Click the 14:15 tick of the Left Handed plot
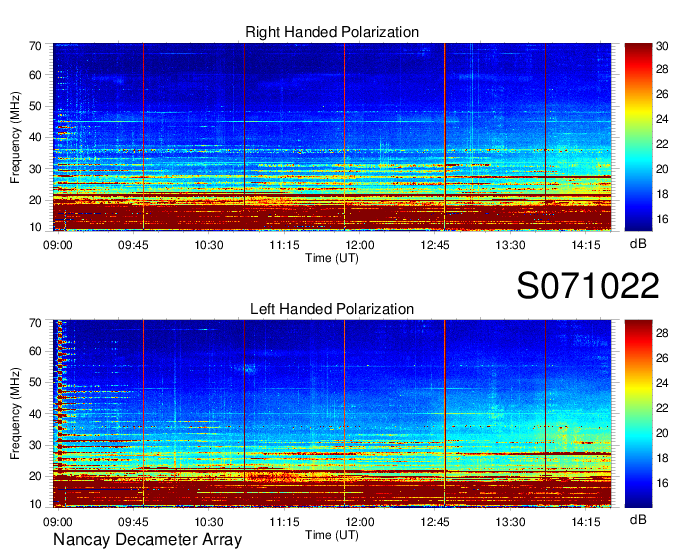 pyautogui.click(x=586, y=522)
